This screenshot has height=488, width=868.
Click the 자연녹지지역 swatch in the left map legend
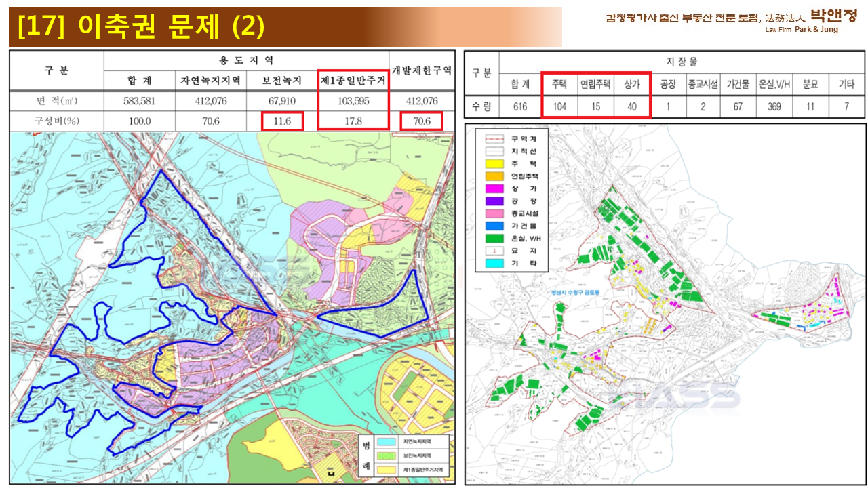(388, 441)
